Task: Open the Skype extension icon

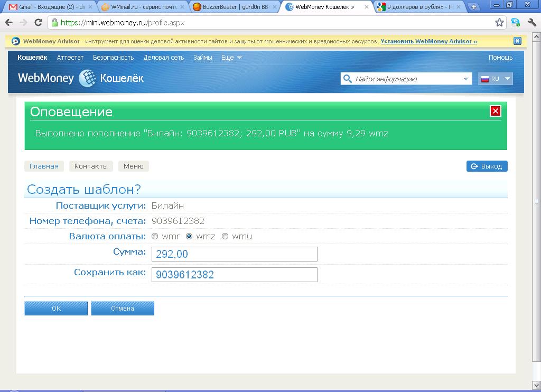Action: click(x=516, y=23)
